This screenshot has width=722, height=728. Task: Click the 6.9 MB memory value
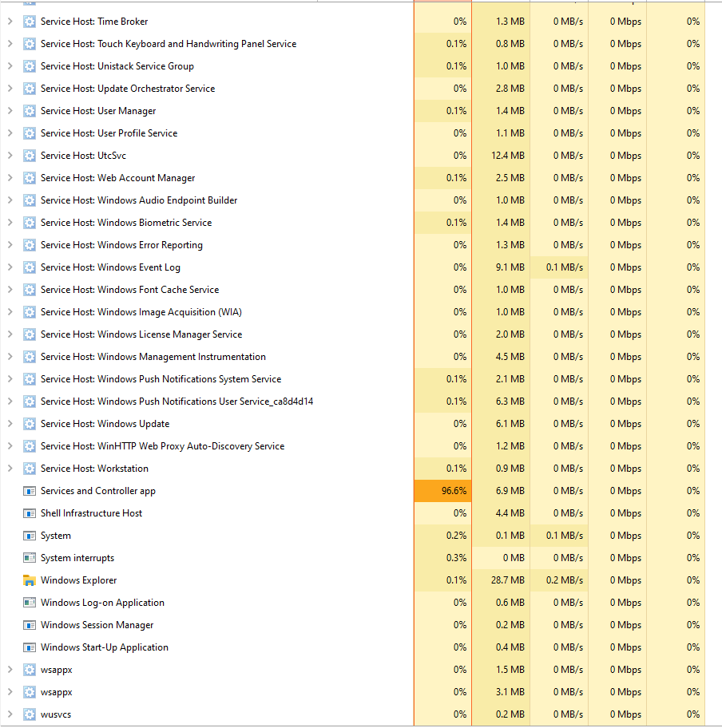[510, 491]
